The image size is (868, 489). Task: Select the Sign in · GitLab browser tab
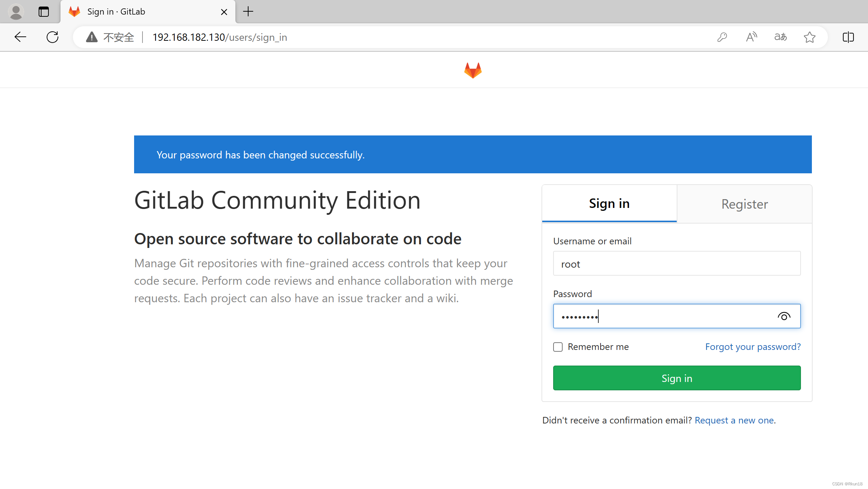click(148, 12)
